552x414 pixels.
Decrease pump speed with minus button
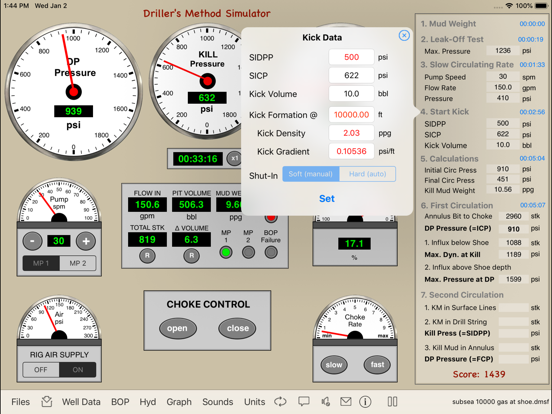point(32,241)
